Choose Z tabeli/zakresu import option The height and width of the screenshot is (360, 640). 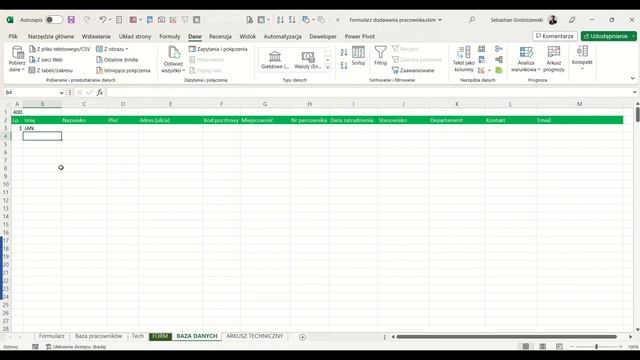pyautogui.click(x=51, y=70)
